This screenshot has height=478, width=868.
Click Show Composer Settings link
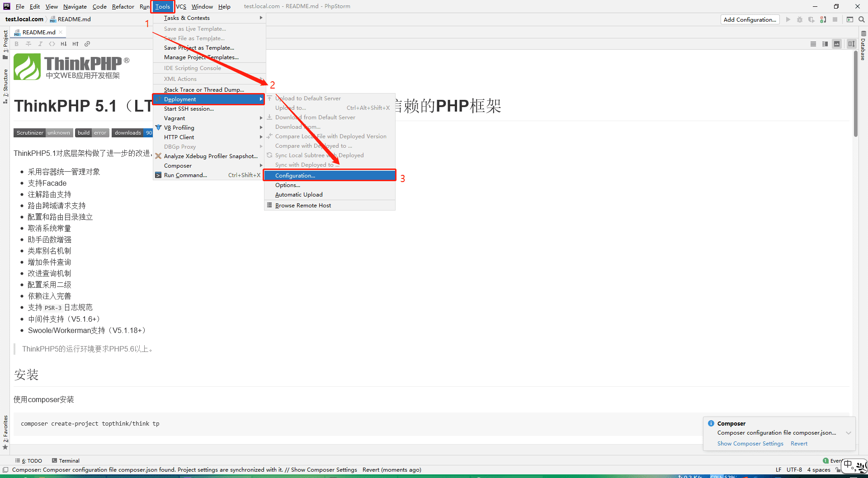[x=750, y=444]
